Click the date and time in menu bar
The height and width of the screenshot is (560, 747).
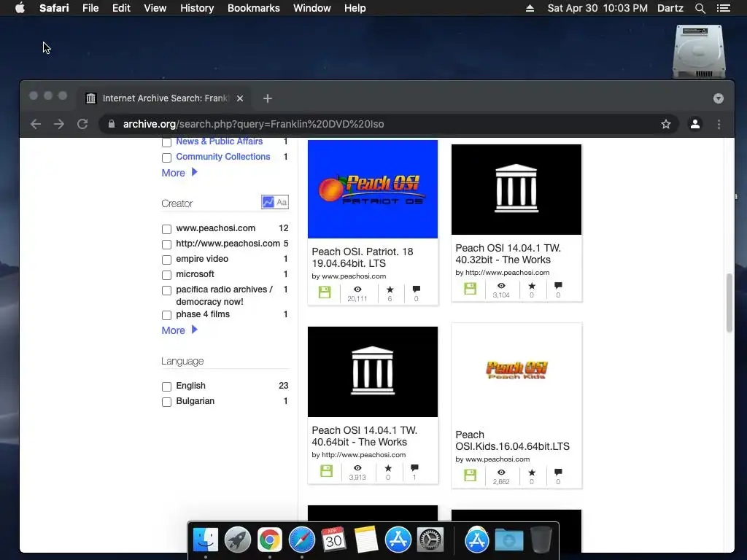point(597,8)
